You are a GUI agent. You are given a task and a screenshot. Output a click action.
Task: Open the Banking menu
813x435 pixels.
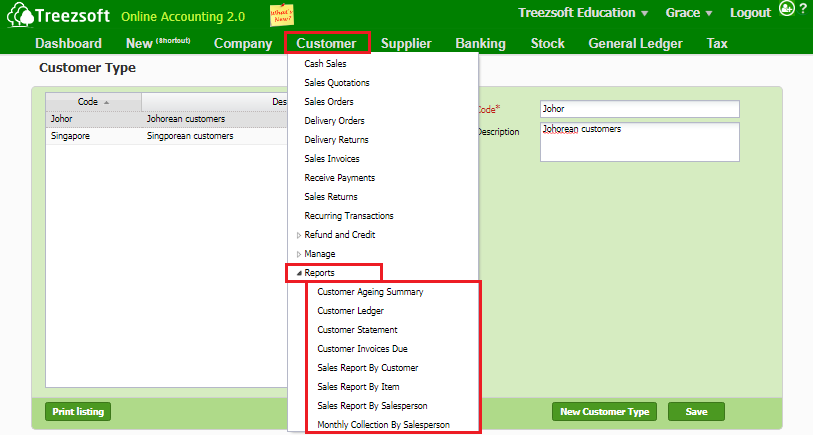pos(480,44)
